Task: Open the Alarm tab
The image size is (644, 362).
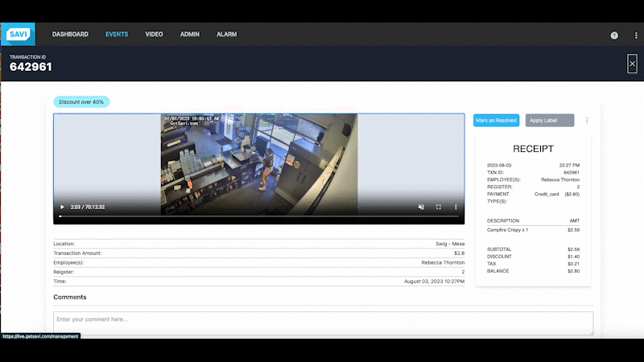Action: pos(226,35)
